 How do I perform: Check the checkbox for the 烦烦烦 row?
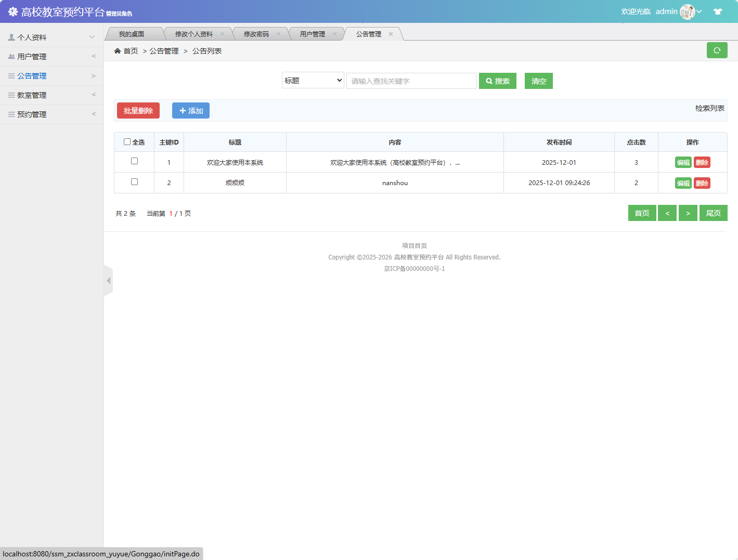tap(134, 182)
